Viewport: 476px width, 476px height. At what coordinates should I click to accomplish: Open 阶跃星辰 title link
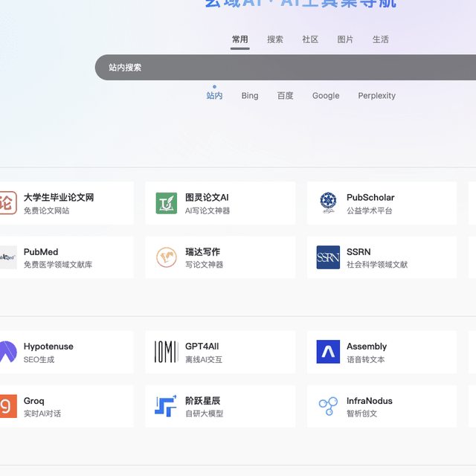coord(202,401)
